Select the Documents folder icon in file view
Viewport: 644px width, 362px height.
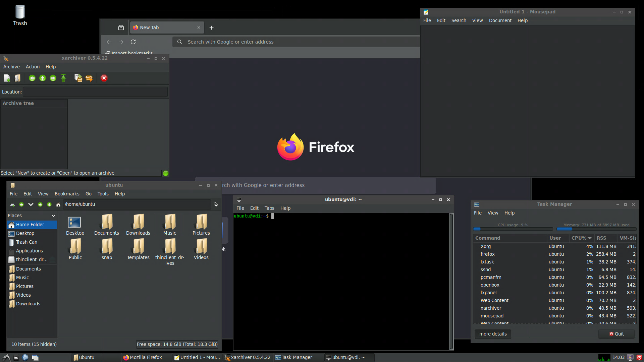(107, 225)
